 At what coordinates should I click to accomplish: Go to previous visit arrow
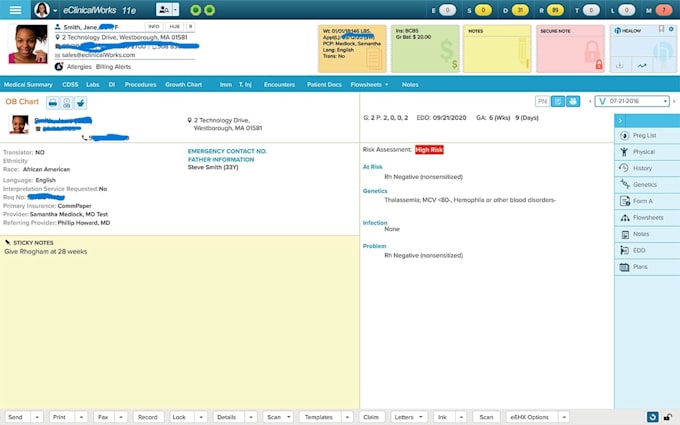(590, 101)
